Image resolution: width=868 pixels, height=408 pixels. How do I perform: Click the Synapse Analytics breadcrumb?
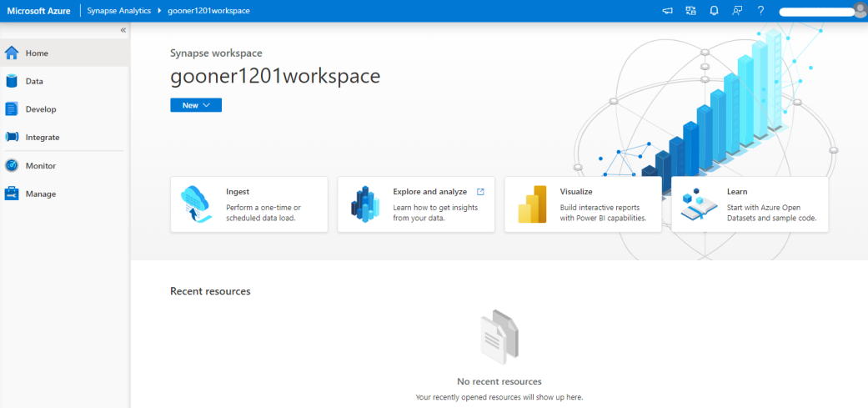(119, 11)
